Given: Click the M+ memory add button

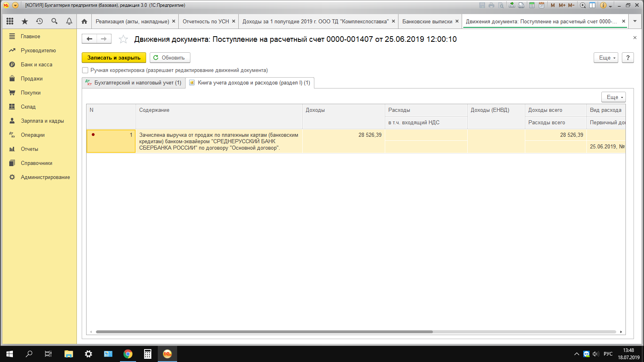Looking at the screenshot, I should click(562, 5).
